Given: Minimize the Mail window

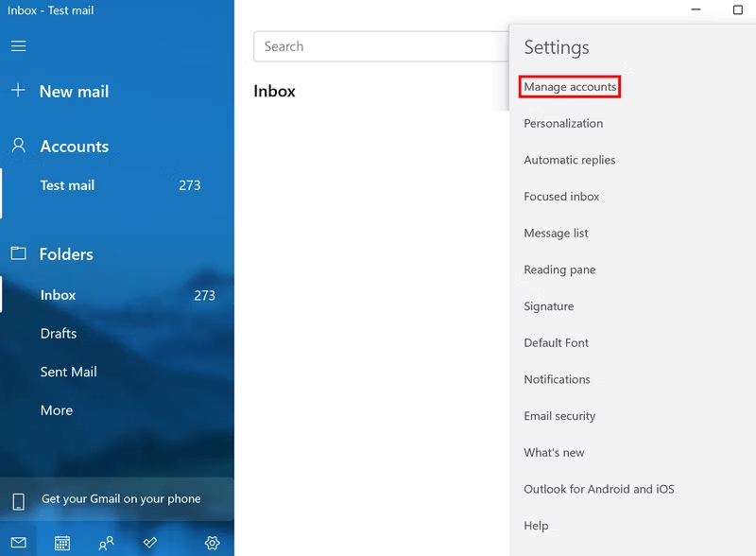Looking at the screenshot, I should point(696,9).
